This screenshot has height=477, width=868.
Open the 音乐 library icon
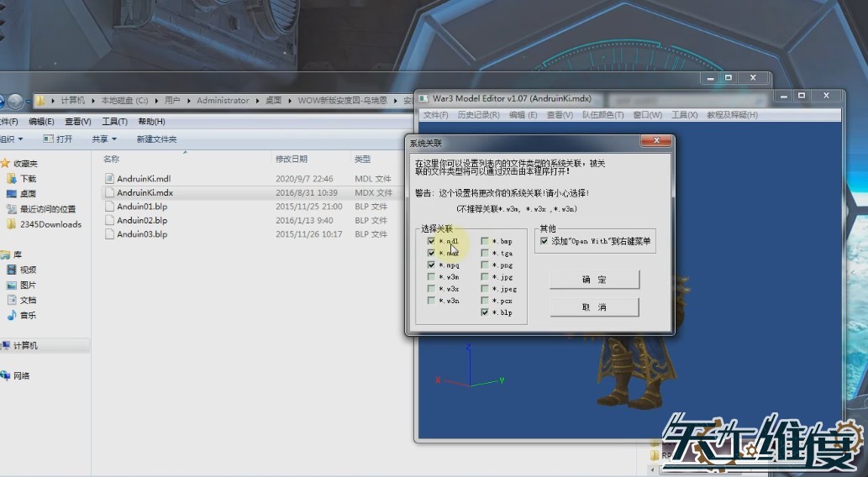[x=12, y=315]
